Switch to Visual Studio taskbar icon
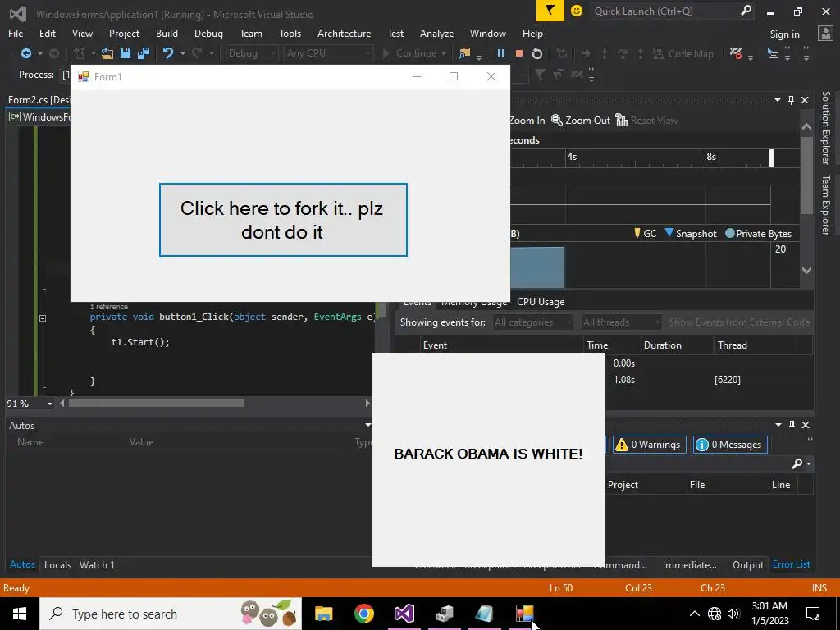This screenshot has width=840, height=630. click(x=404, y=614)
